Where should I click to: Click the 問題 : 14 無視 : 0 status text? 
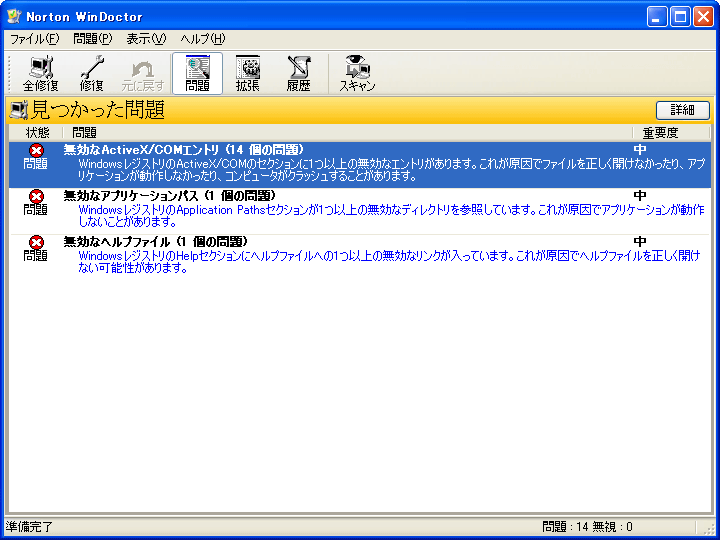587,527
